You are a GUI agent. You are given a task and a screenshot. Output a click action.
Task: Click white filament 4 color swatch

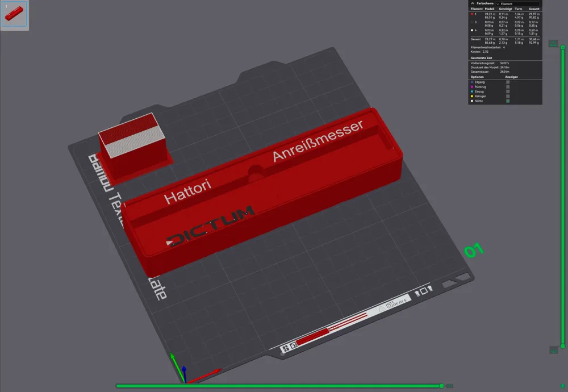pos(472,31)
